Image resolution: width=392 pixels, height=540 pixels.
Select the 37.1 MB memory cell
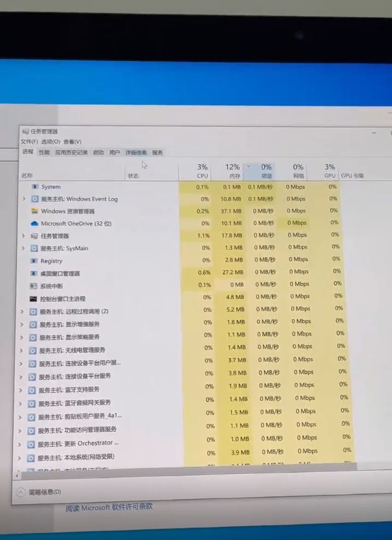point(232,211)
